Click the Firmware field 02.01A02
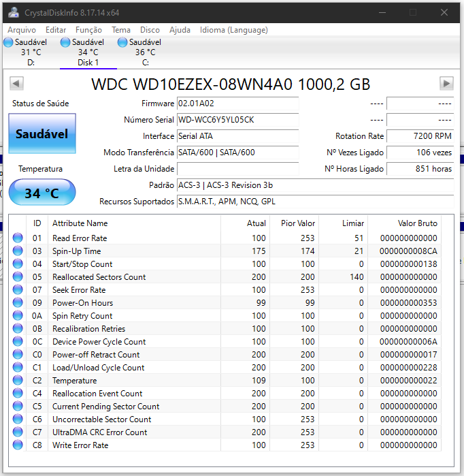Image resolution: width=464 pixels, height=476 pixels. [237, 104]
